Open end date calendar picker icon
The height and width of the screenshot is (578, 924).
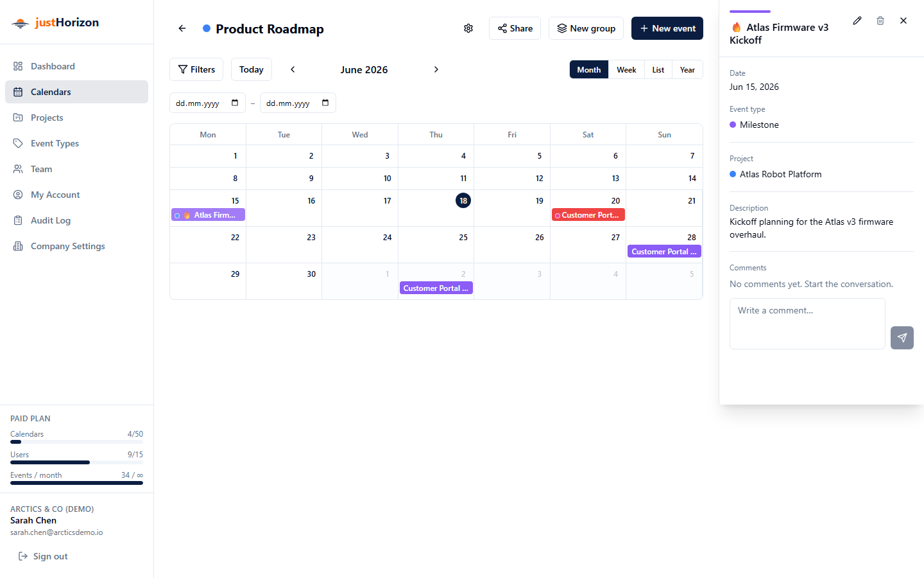pos(325,103)
